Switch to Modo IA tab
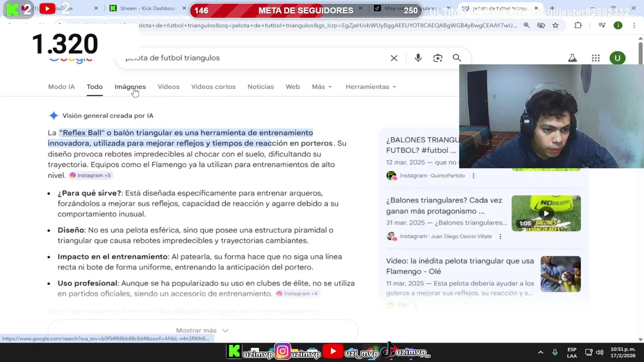Image resolution: width=644 pixels, height=362 pixels. 61,86
